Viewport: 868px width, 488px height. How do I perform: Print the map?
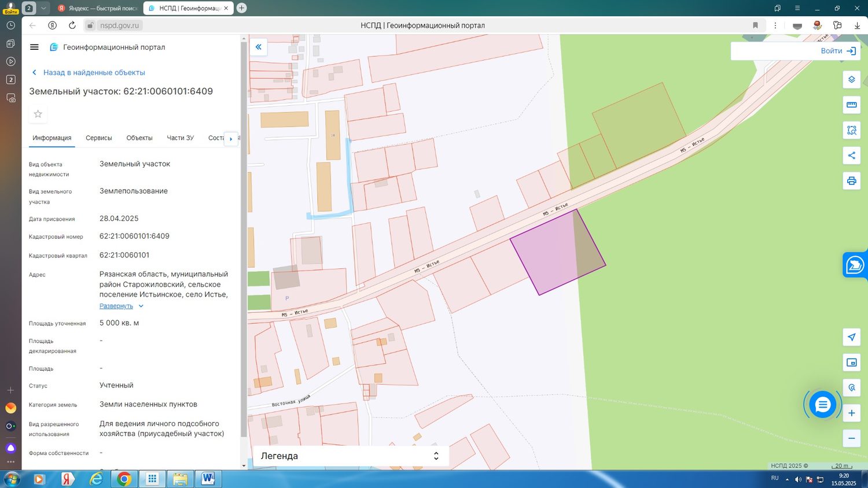851,181
